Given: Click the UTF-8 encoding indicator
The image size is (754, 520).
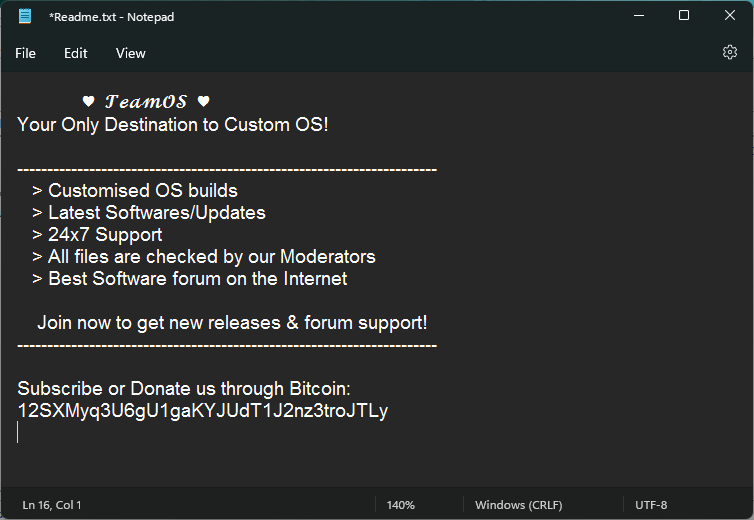Looking at the screenshot, I should (x=651, y=505).
